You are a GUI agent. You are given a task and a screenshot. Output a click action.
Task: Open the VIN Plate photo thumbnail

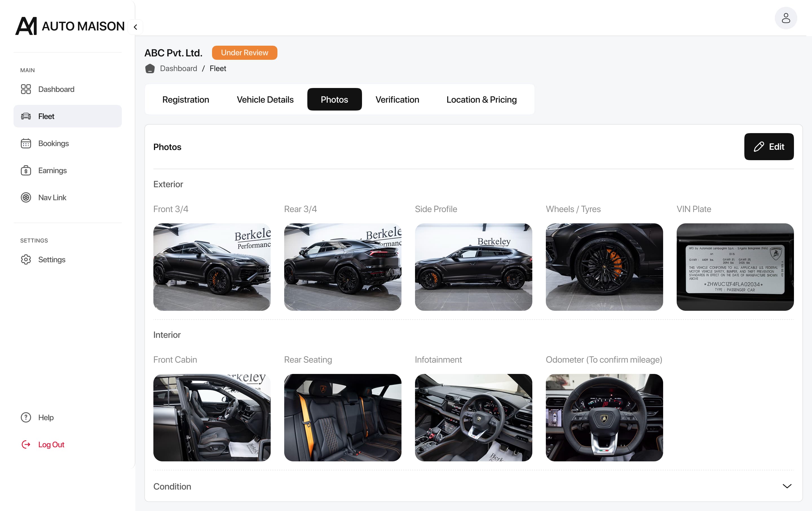coord(735,267)
